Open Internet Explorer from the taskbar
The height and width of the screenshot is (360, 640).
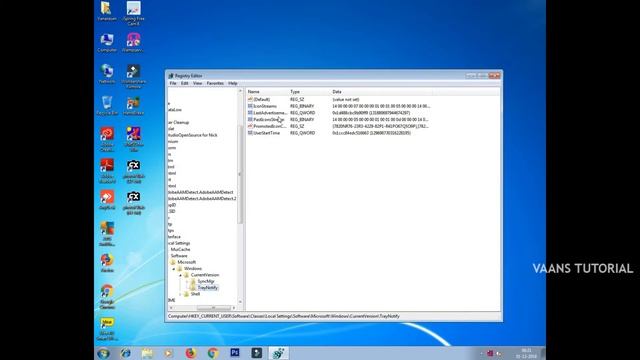coord(126,353)
